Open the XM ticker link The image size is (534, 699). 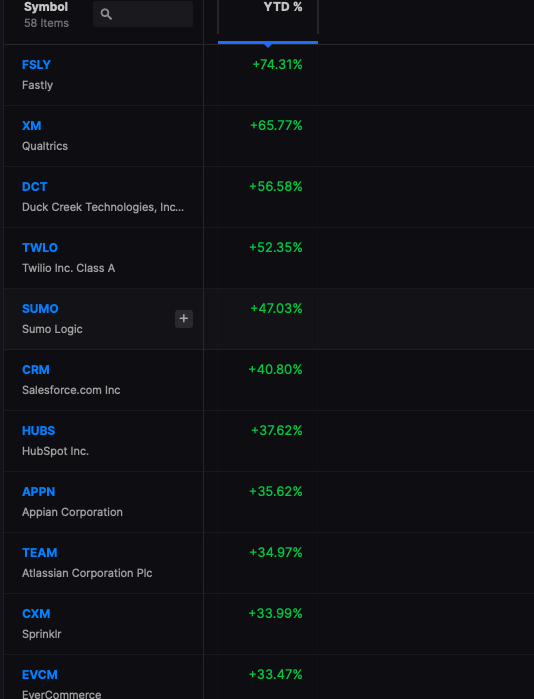point(32,126)
